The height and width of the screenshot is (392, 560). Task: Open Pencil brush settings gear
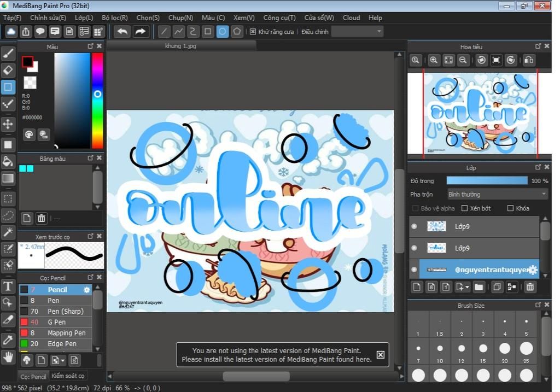[x=87, y=290]
